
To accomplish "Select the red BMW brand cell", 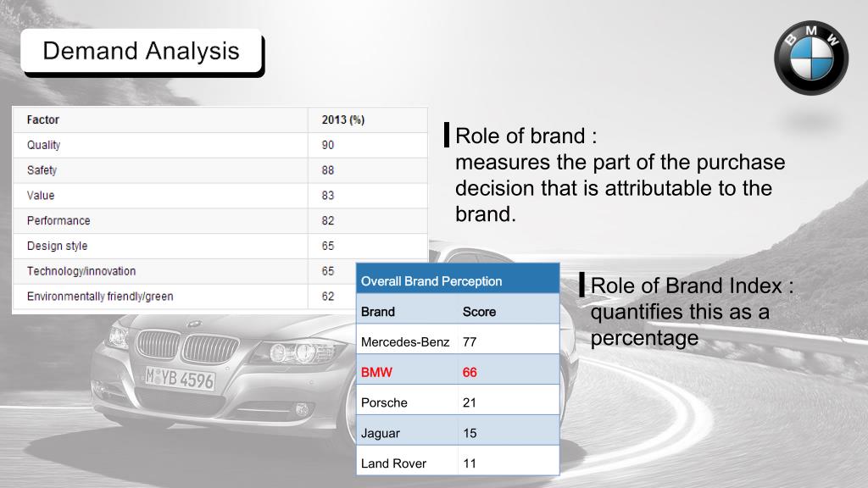I will pyautogui.click(x=408, y=369).
